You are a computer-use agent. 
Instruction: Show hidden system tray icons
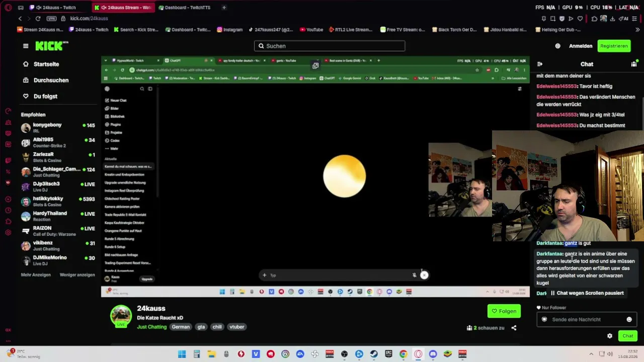coord(591,354)
